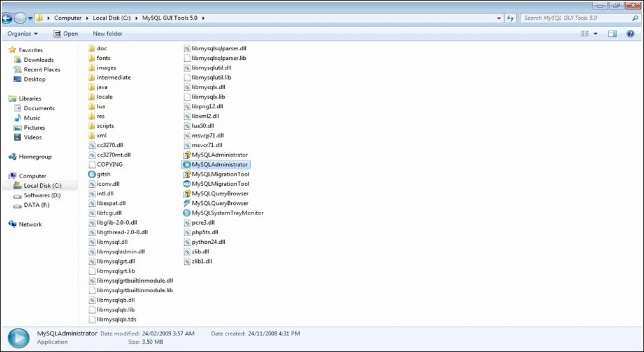Open the Music library

coord(27,118)
